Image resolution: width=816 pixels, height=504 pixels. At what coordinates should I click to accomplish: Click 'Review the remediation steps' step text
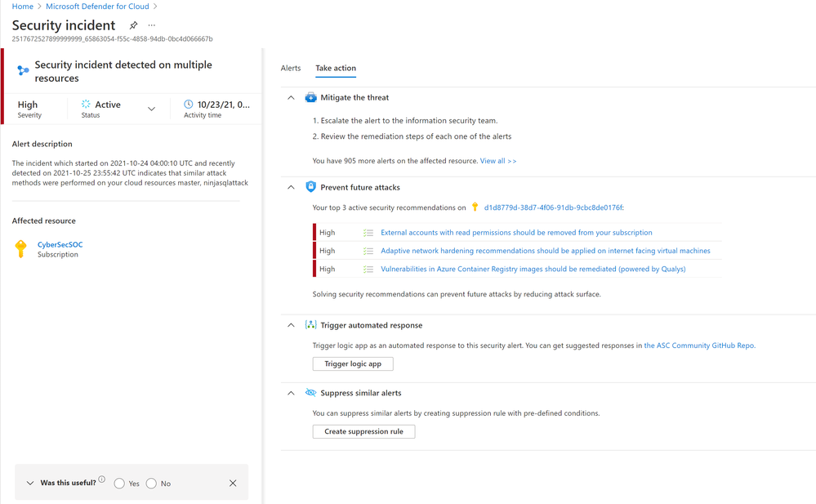coord(416,136)
